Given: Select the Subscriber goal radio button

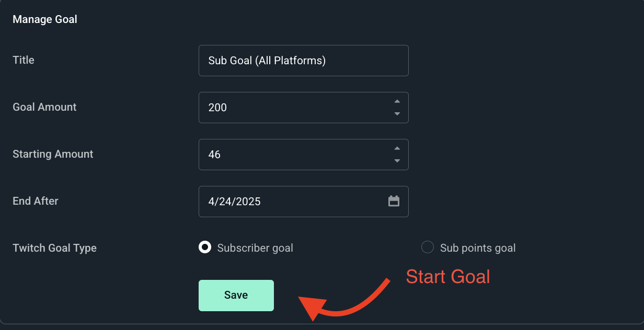Looking at the screenshot, I should [x=204, y=247].
